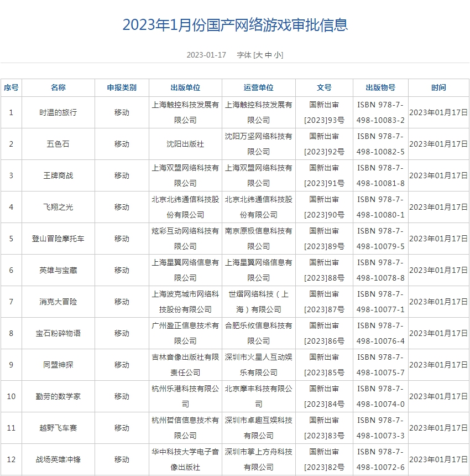This screenshot has height=476, width=470.
Task: Click publisher 上海触控科技发展有限公司 in row 1
Action: (186, 112)
